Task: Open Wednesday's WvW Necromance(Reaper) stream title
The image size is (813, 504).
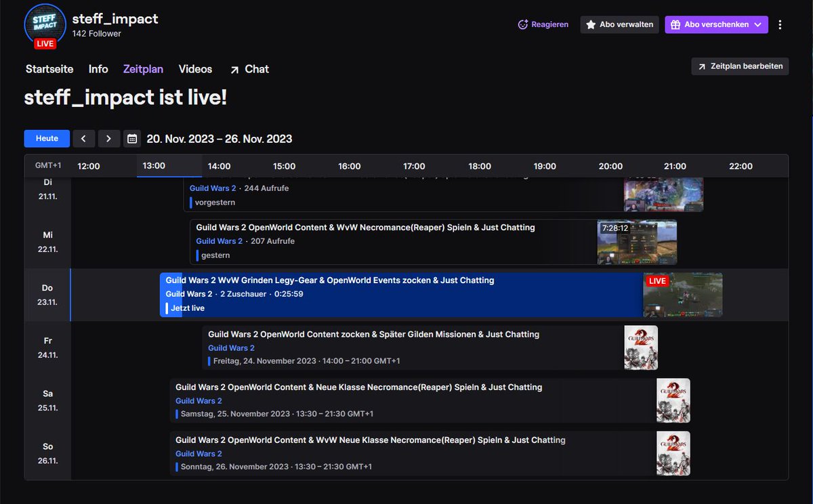Action: pyautogui.click(x=365, y=228)
